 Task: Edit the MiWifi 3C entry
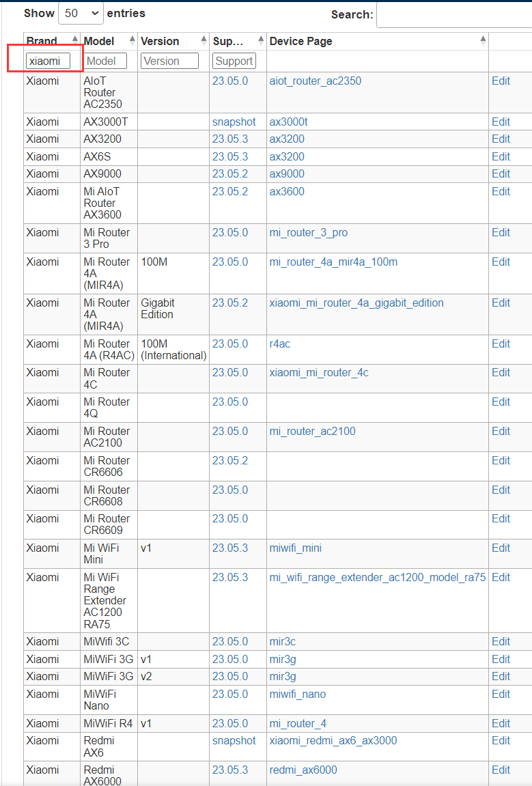point(501,642)
